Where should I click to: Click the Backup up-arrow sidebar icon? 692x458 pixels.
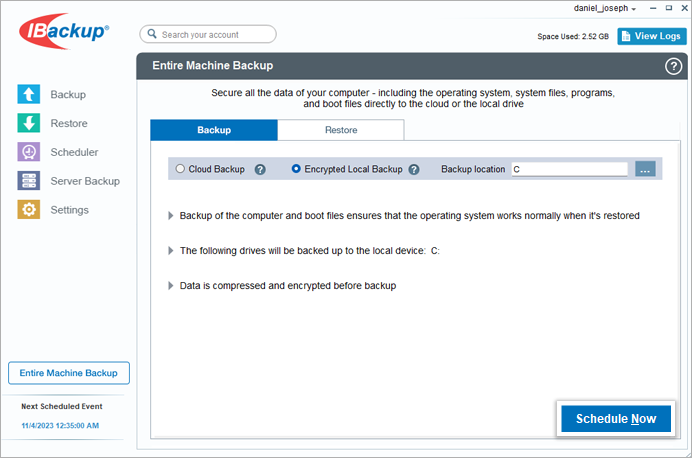(x=29, y=94)
